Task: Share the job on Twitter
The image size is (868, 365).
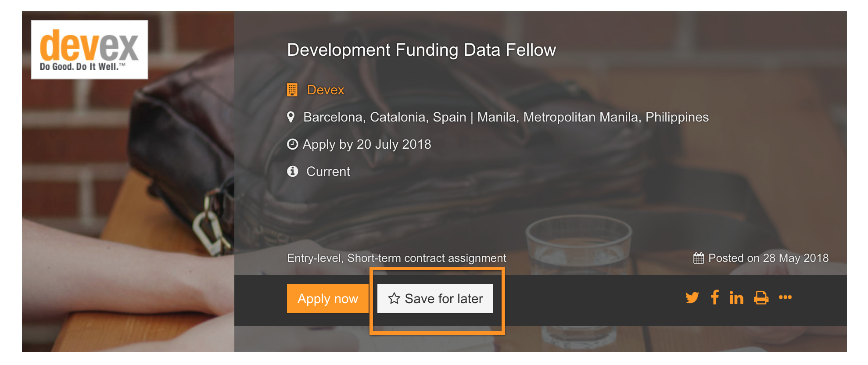Action: [x=692, y=298]
